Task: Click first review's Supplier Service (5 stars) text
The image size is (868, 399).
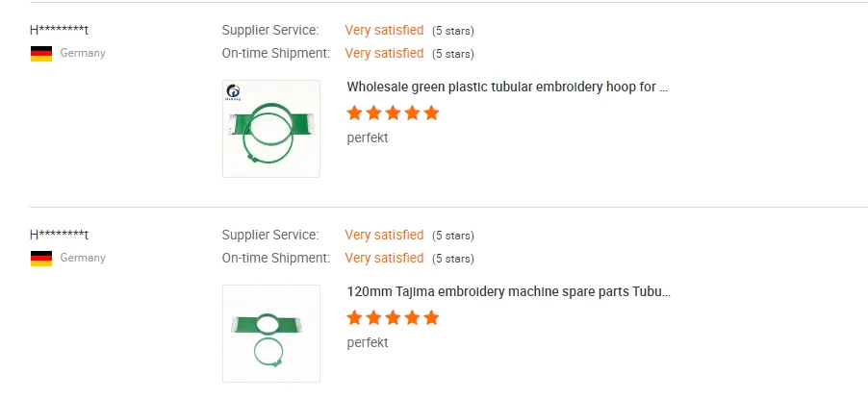Action: (x=452, y=32)
